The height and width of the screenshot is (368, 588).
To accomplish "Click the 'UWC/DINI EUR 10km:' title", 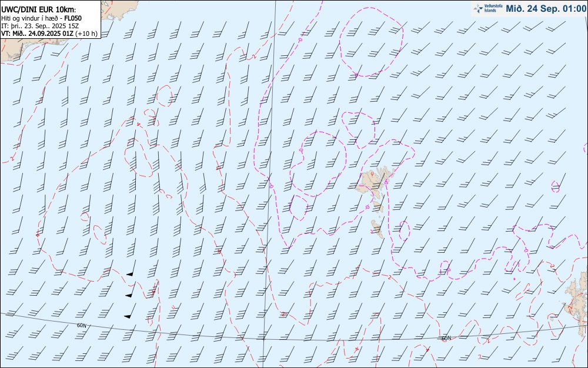I will click(x=38, y=10).
